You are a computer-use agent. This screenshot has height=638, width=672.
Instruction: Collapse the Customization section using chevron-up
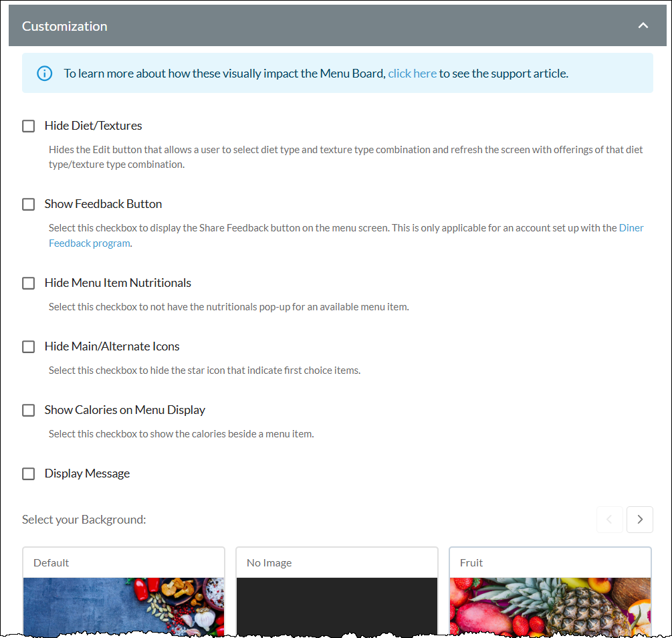[643, 25]
